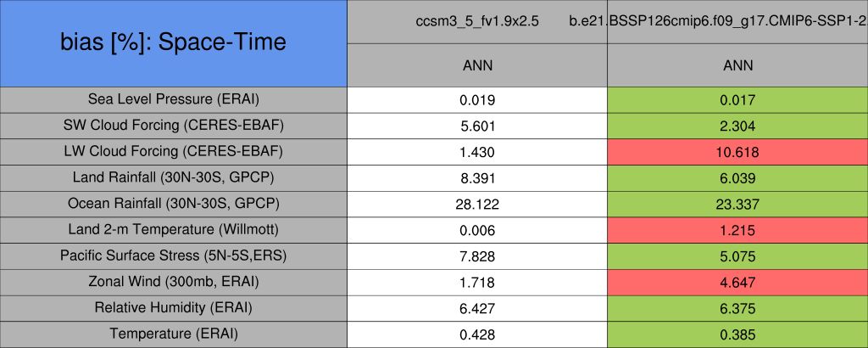The height and width of the screenshot is (348, 868).
Task: Click Ocean Rainfall (30N-30S, GPCP) label
Action: pyautogui.click(x=174, y=204)
